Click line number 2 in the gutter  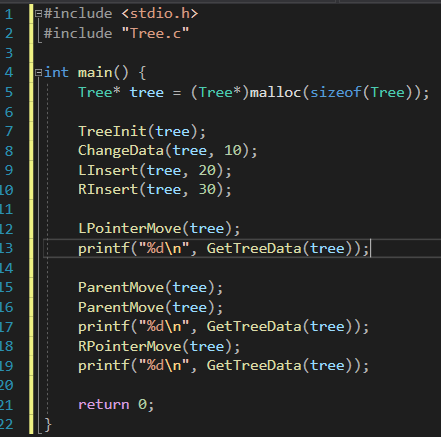tap(9, 34)
